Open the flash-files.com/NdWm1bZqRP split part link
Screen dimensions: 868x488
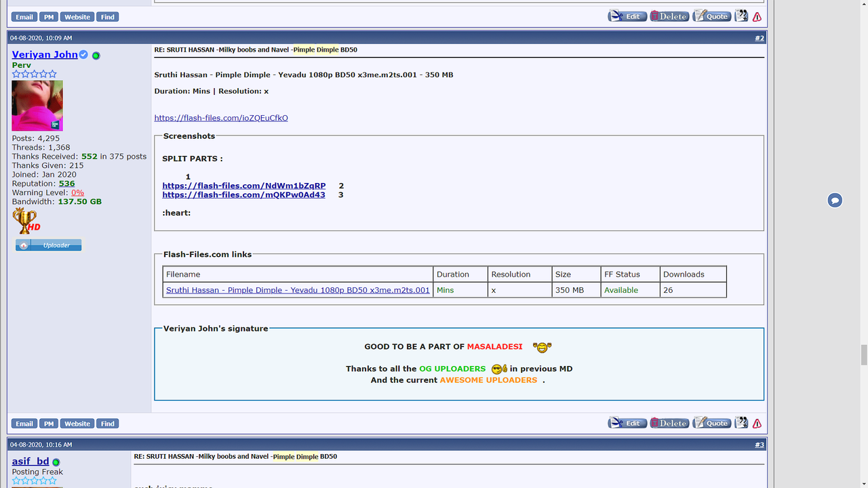pos(244,186)
